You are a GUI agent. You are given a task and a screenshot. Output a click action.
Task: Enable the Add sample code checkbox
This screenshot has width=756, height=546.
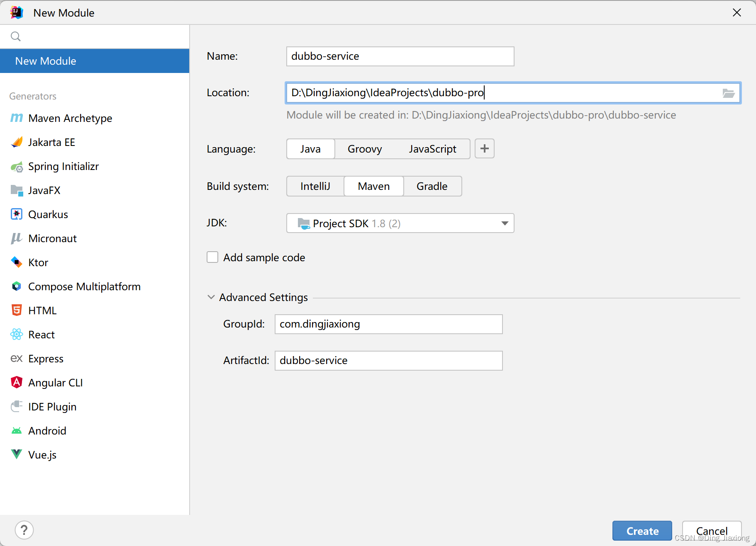click(x=212, y=257)
